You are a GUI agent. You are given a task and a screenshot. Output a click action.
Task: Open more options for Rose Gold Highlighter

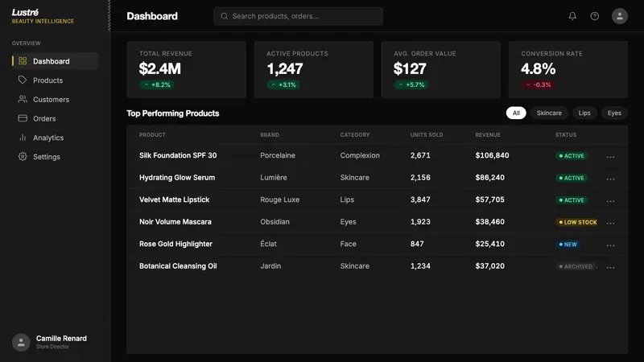click(x=610, y=245)
